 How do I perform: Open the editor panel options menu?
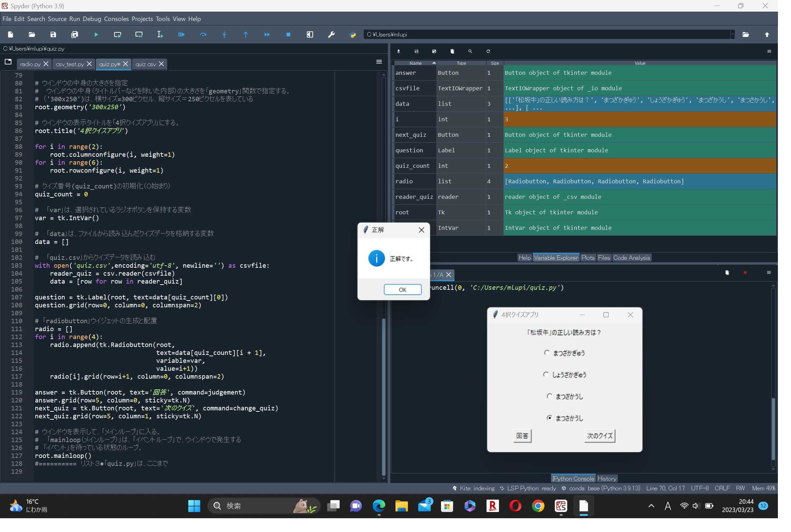[x=379, y=62]
